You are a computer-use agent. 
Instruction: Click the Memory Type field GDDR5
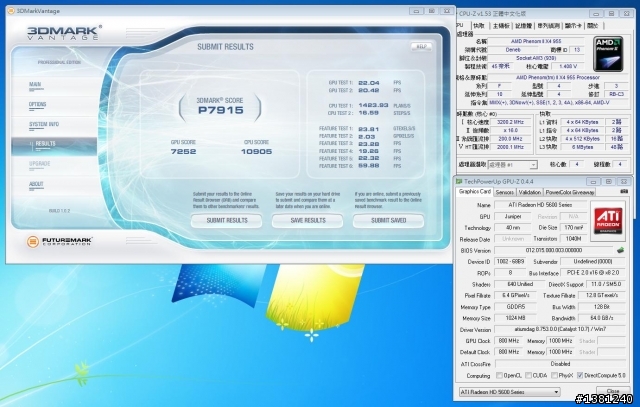tap(516, 307)
